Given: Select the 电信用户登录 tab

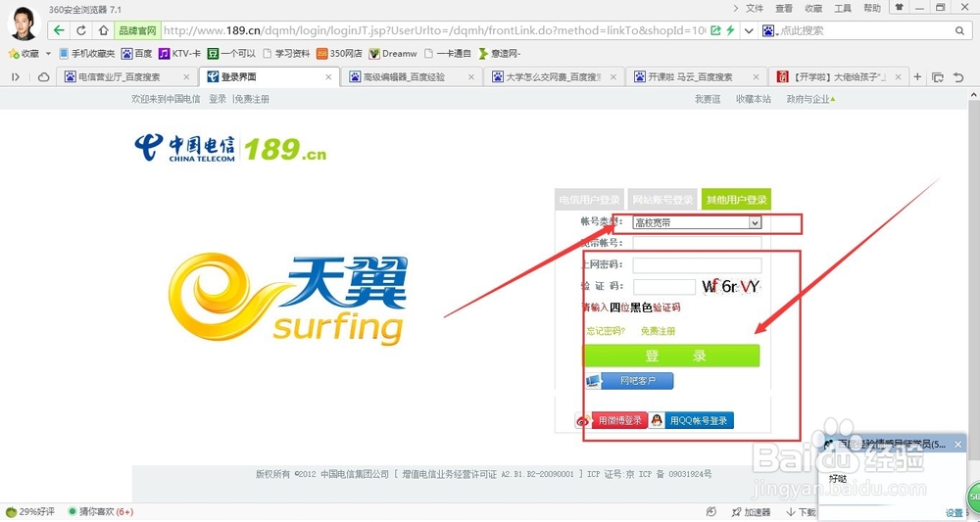Looking at the screenshot, I should point(589,200).
